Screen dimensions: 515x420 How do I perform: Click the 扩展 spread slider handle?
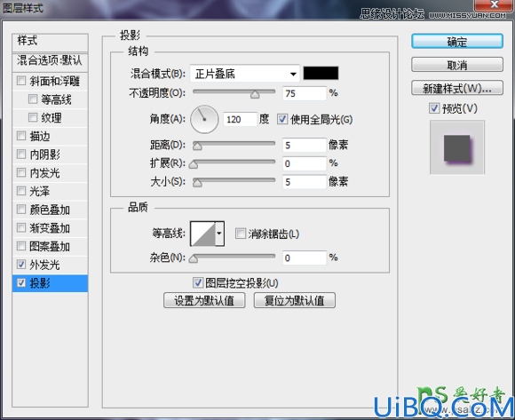(194, 164)
